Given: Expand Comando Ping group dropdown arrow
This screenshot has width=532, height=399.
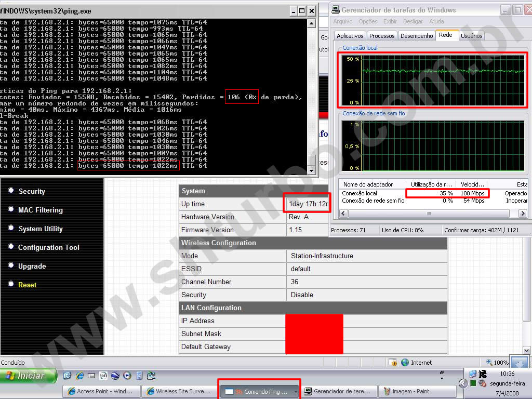Looking at the screenshot, I should (296, 392).
